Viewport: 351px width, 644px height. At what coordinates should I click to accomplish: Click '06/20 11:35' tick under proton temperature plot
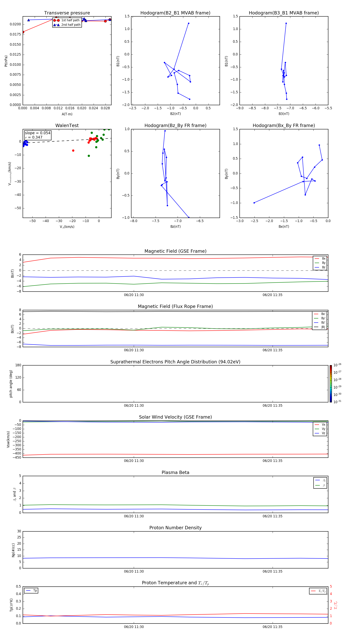click(272, 627)
